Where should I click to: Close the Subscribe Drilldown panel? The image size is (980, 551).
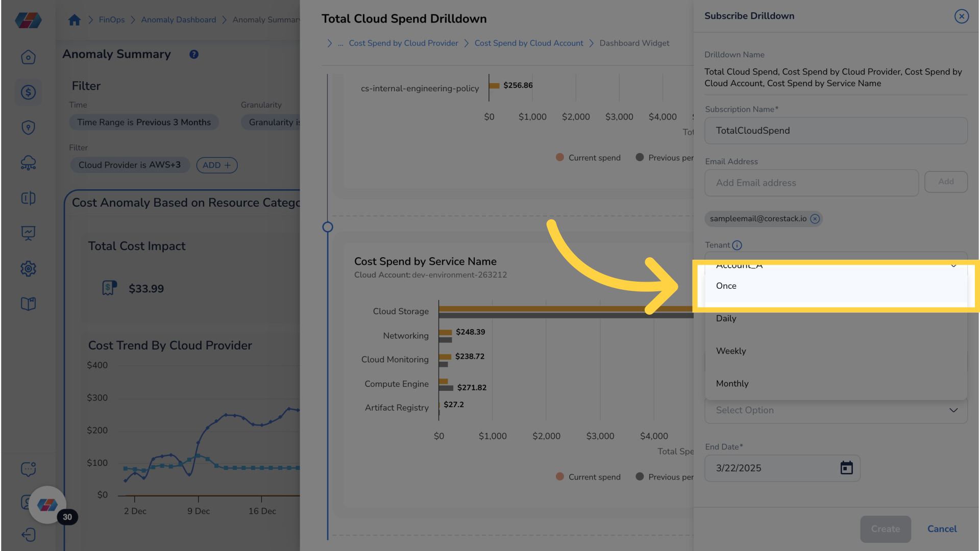pos(962,16)
